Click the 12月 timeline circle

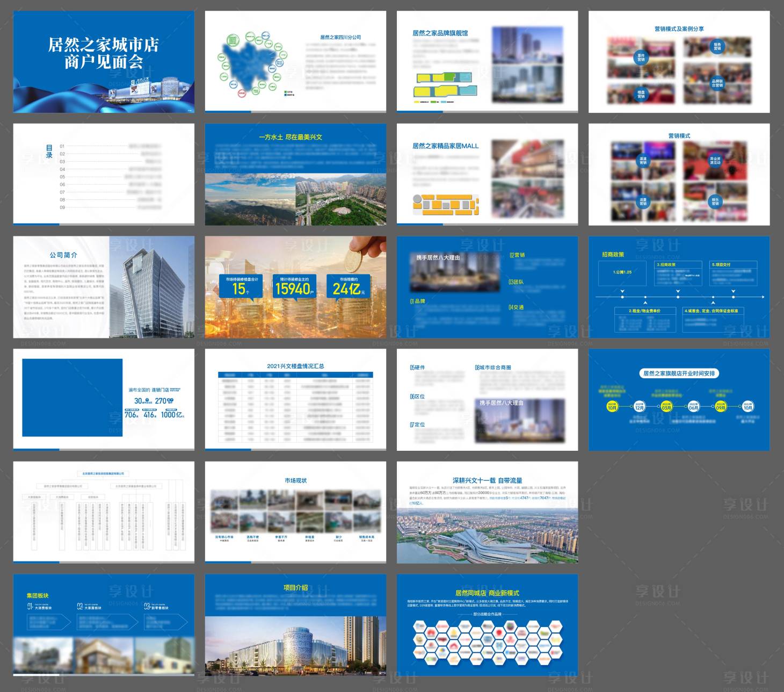coord(639,406)
